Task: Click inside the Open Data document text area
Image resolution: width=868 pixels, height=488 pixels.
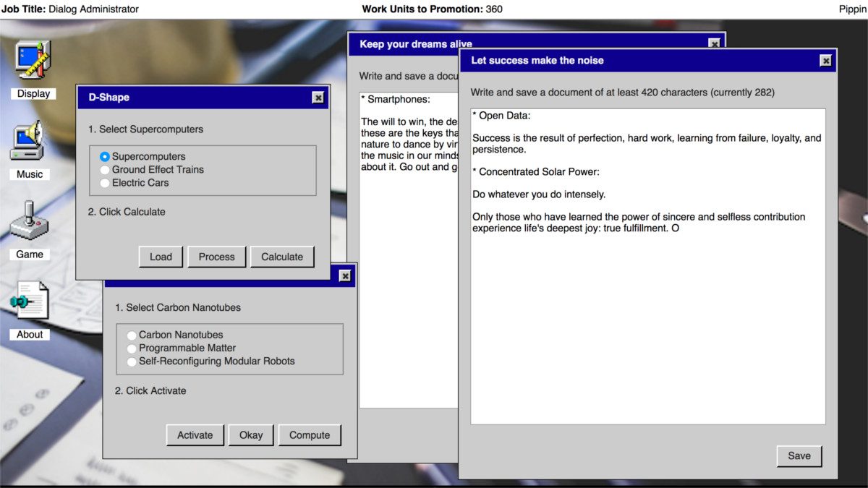Action: tap(648, 266)
